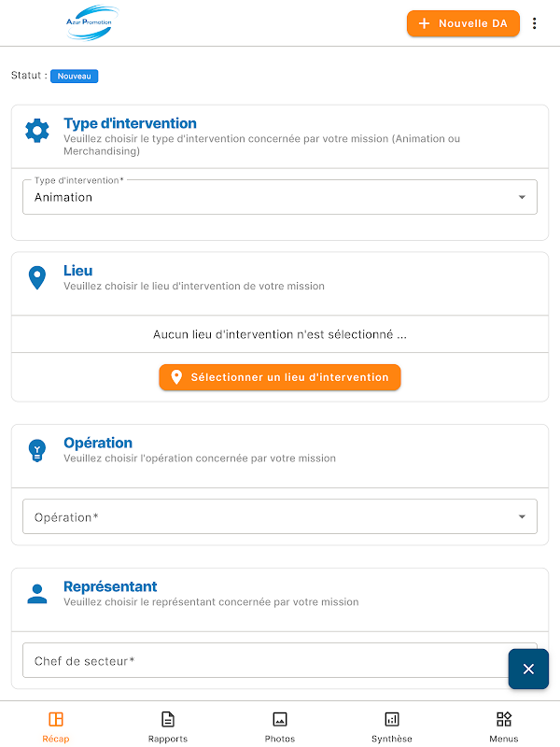Expand the Opération dropdown arrow
Image resolution: width=560 pixels, height=747 pixels.
coord(522,516)
